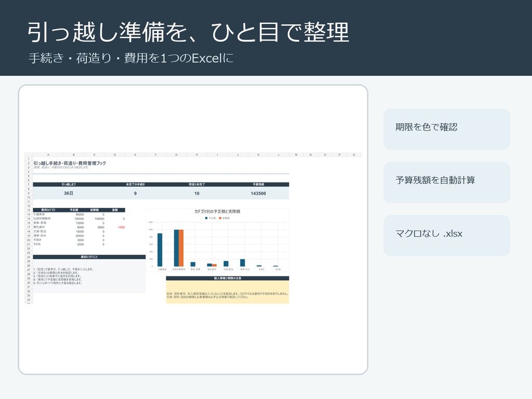The width and height of the screenshot is (532, 399).
Task: Click the orange 住居初期費用 bar in chart
Action: tap(181, 248)
